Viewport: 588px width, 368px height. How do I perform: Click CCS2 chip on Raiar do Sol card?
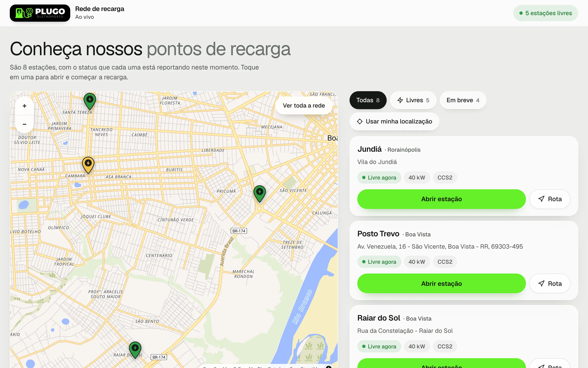(x=445, y=346)
